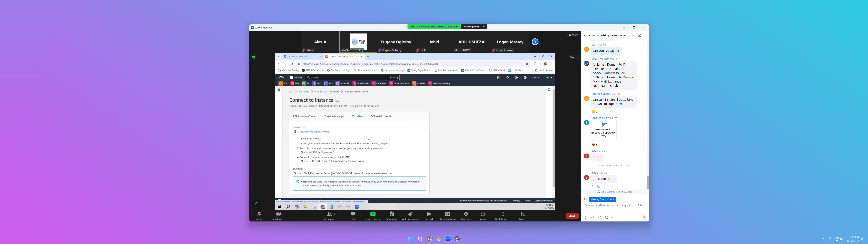The height and width of the screenshot is (244, 868).
Task: Open Whiteboards from the toolbar
Action: point(502,214)
